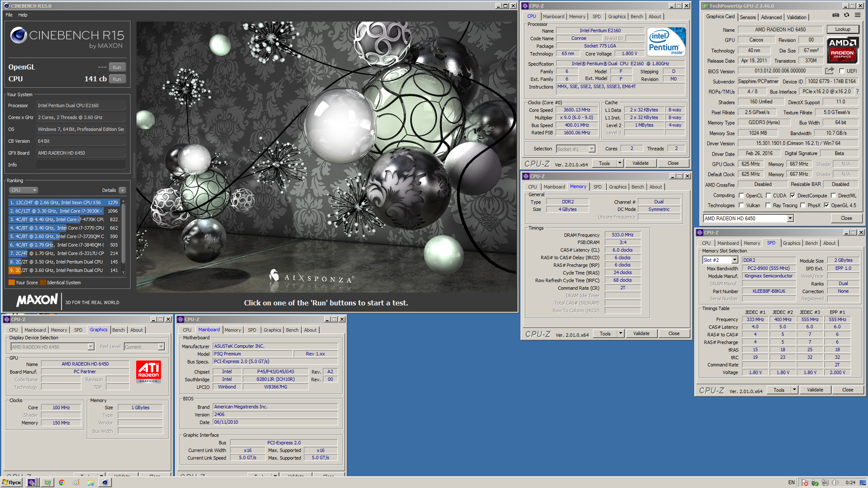Open Action Center flag tray icon

[804, 482]
